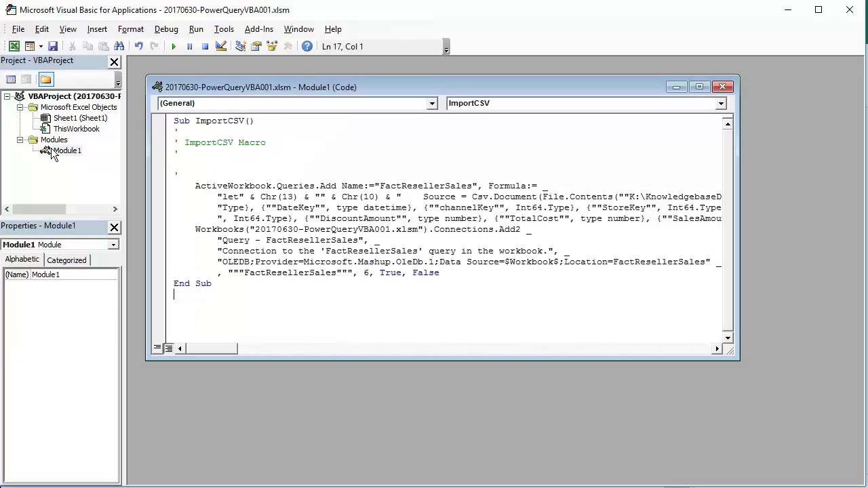Open the Run menu
Image resolution: width=868 pixels, height=488 pixels.
click(x=196, y=29)
